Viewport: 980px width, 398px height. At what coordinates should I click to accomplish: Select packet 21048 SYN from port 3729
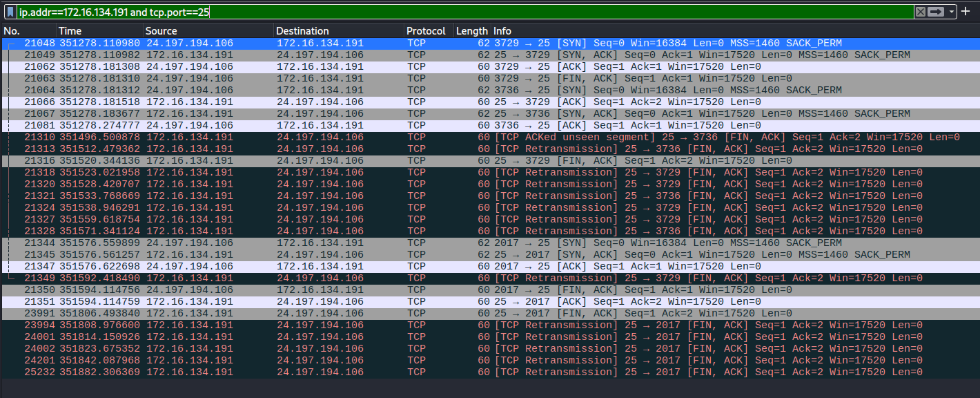pyautogui.click(x=490, y=43)
